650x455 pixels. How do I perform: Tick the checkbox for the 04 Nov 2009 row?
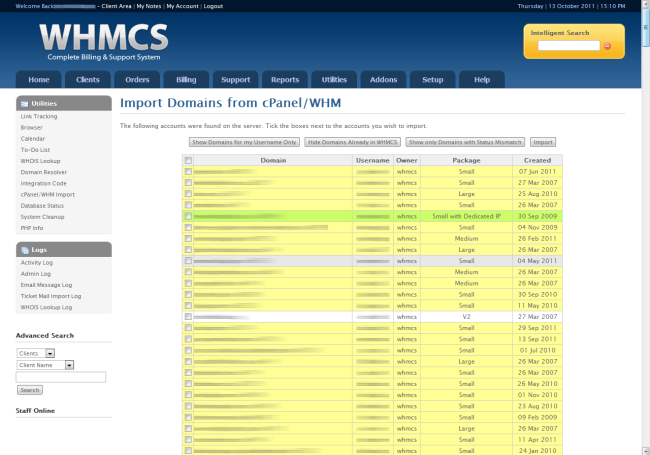point(188,228)
